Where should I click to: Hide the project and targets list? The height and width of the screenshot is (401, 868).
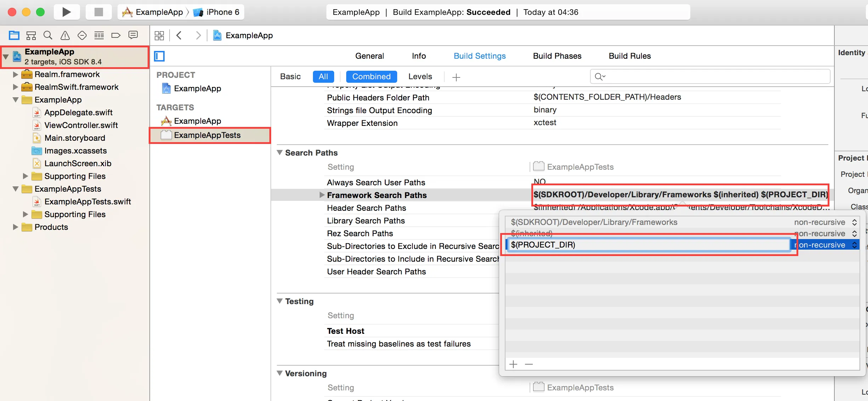click(x=159, y=56)
